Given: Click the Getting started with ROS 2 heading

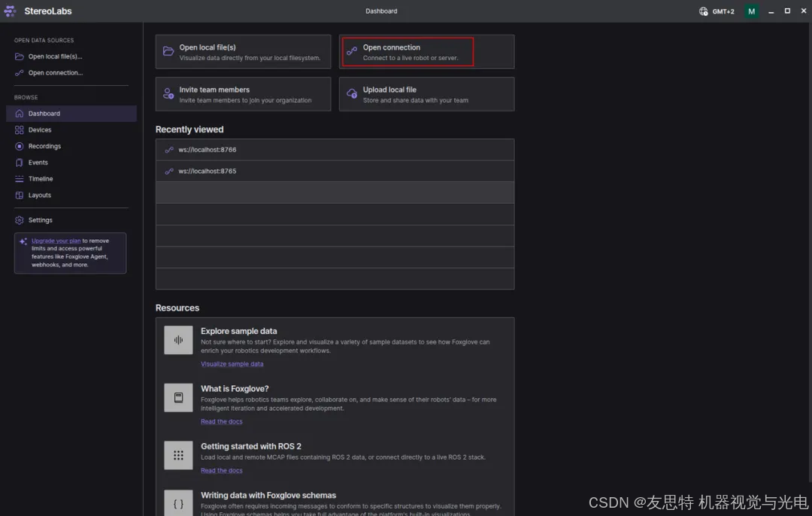Looking at the screenshot, I should pos(251,446).
